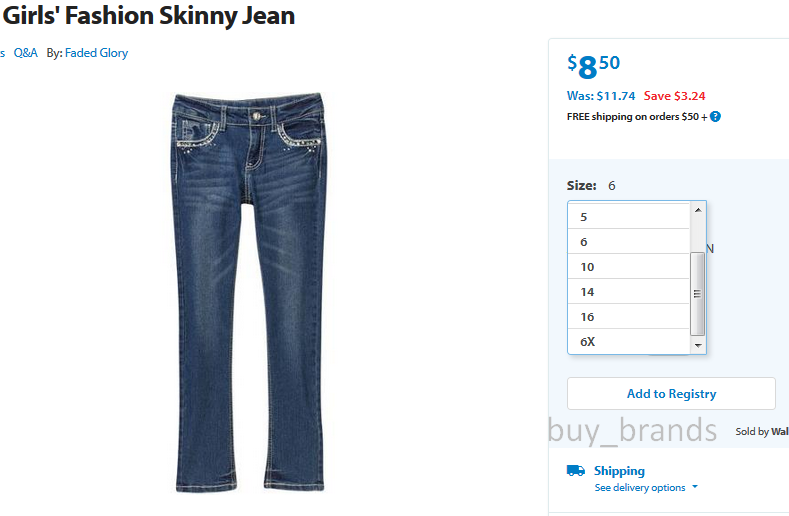Pick size 16 from the options
This screenshot has height=516, width=789.
click(628, 317)
